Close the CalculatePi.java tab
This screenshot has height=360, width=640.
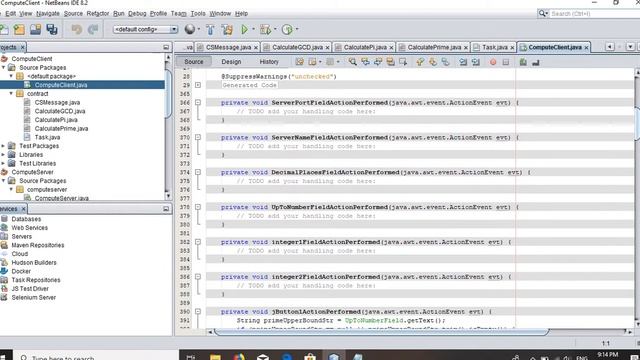[x=391, y=48]
